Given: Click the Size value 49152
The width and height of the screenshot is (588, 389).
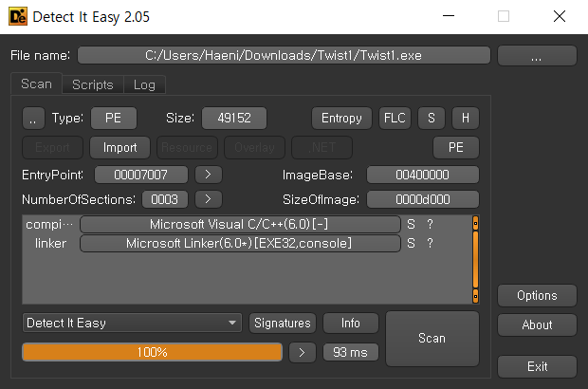Looking at the screenshot, I should click(234, 119).
